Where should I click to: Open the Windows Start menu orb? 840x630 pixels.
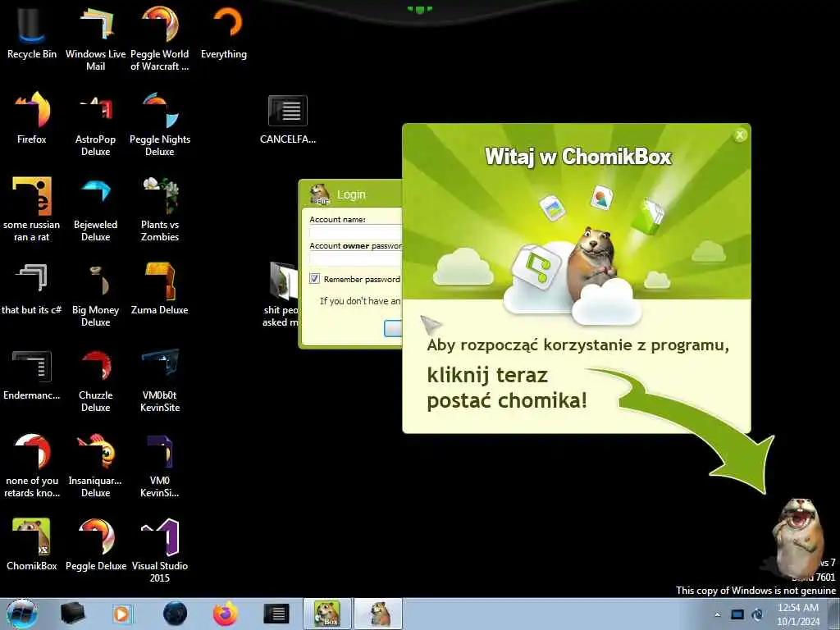22,614
